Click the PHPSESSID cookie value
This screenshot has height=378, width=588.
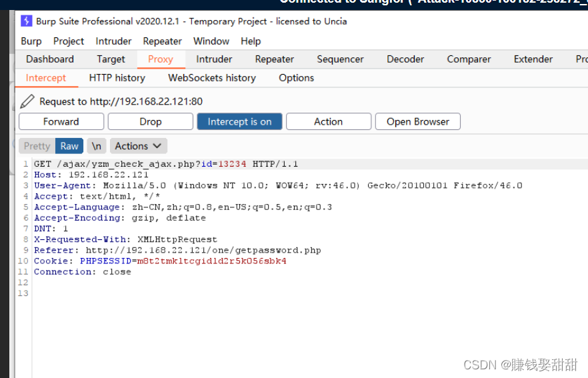(211, 261)
